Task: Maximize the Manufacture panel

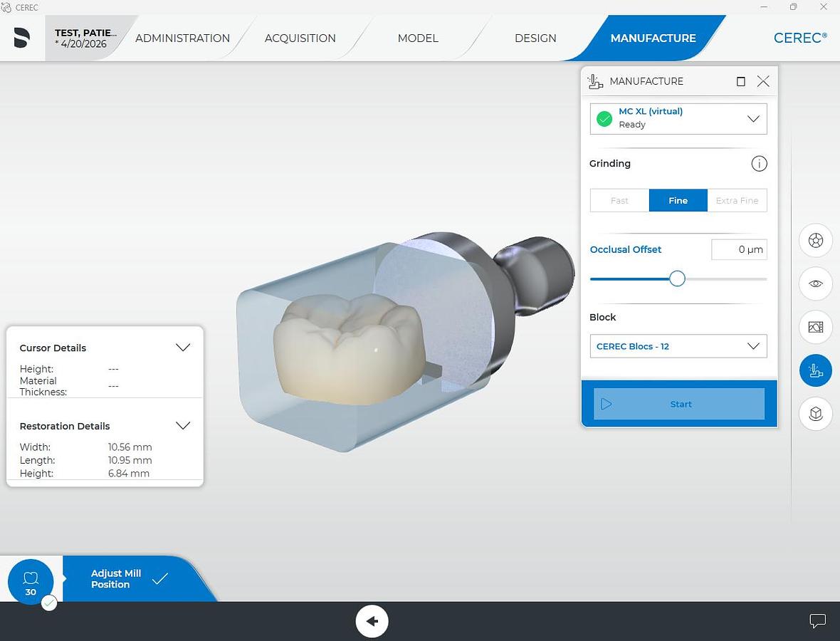Action: [741, 81]
